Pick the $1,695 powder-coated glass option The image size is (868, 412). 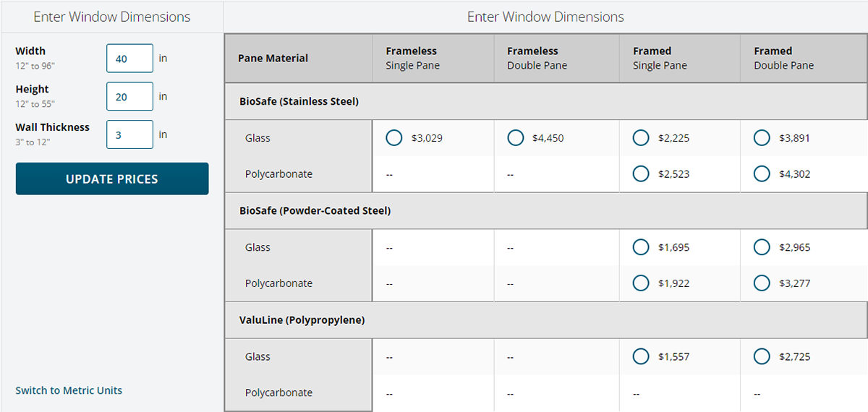point(641,247)
